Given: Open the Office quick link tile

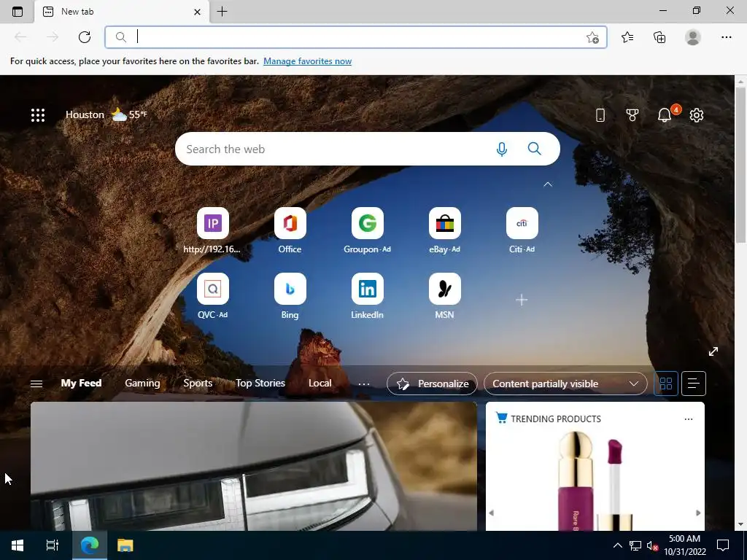Looking at the screenshot, I should [x=290, y=231].
